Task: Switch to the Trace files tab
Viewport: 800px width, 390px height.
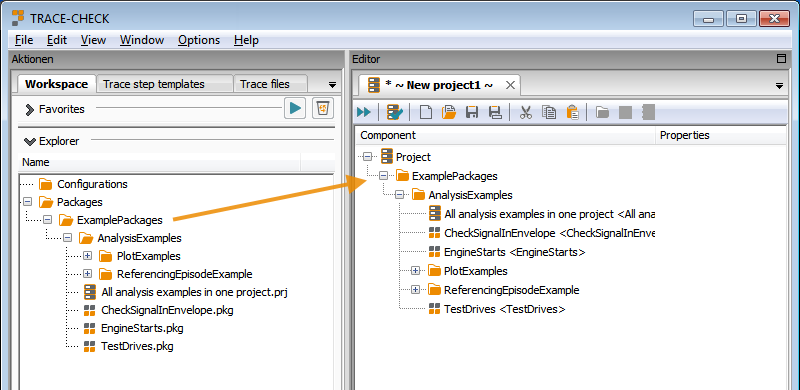Action: point(270,84)
